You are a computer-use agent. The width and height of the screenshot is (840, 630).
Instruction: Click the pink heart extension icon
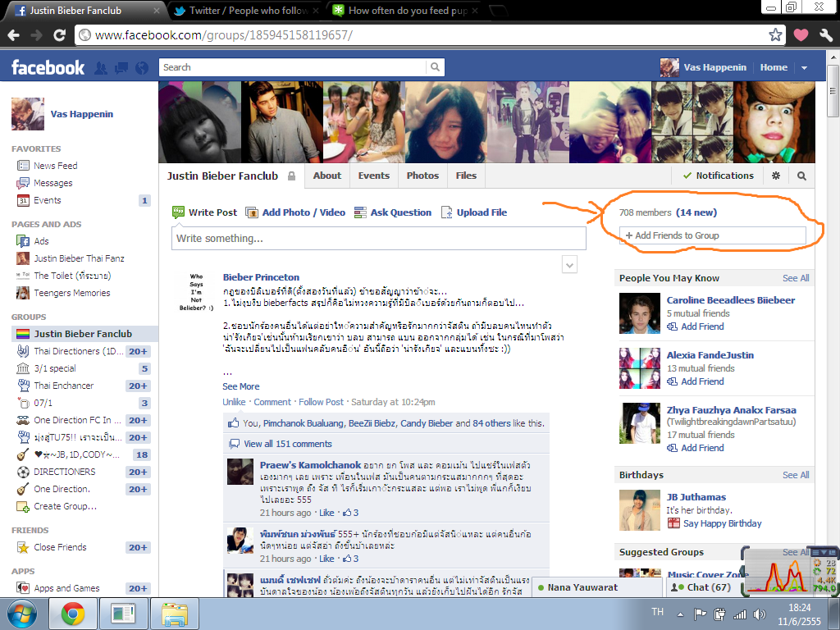point(801,35)
